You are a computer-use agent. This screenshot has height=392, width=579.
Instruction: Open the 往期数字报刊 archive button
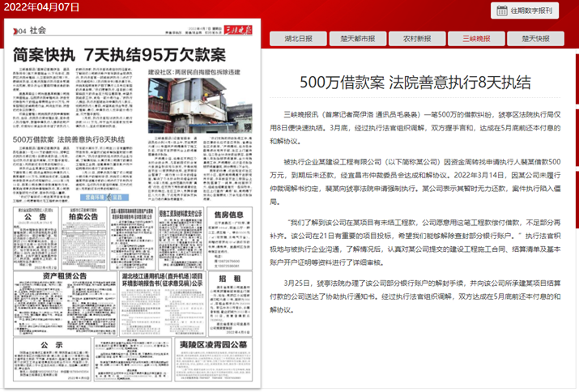click(x=525, y=11)
